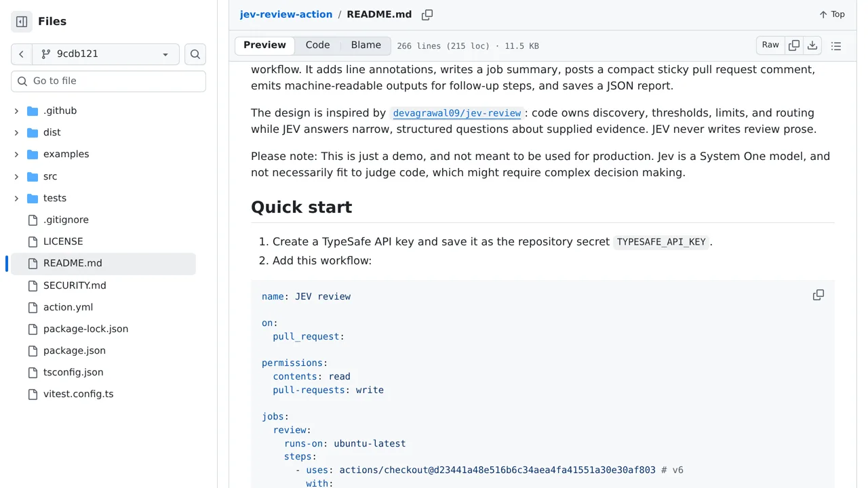Open the document outline icon
This screenshot has height=488, width=868.
tap(836, 46)
